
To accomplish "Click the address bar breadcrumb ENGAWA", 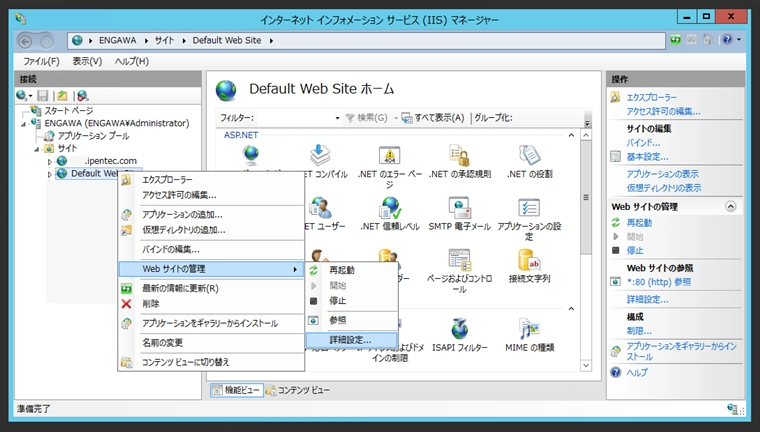I will (117, 40).
